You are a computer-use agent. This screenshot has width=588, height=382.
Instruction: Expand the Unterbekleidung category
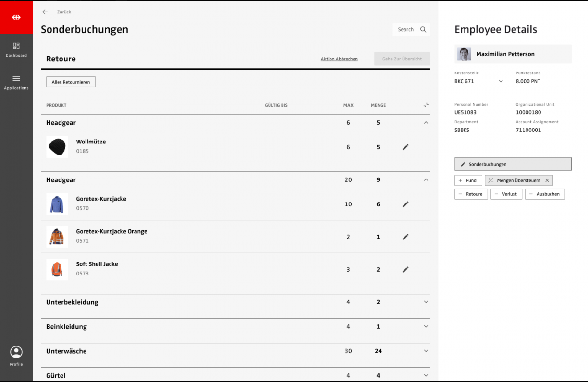(426, 302)
